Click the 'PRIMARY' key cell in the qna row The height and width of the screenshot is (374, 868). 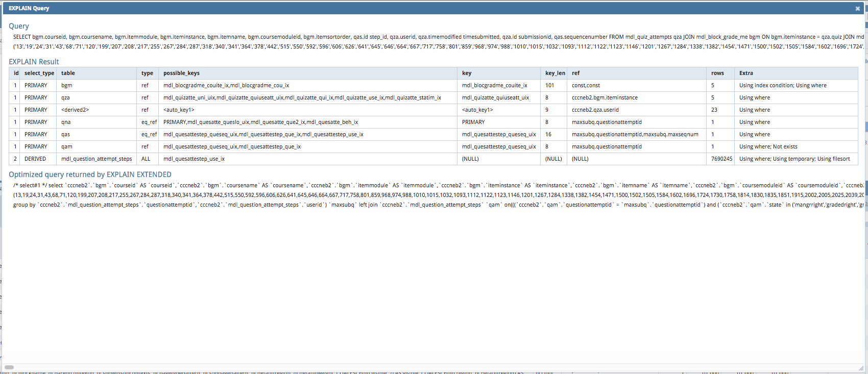[x=499, y=122]
